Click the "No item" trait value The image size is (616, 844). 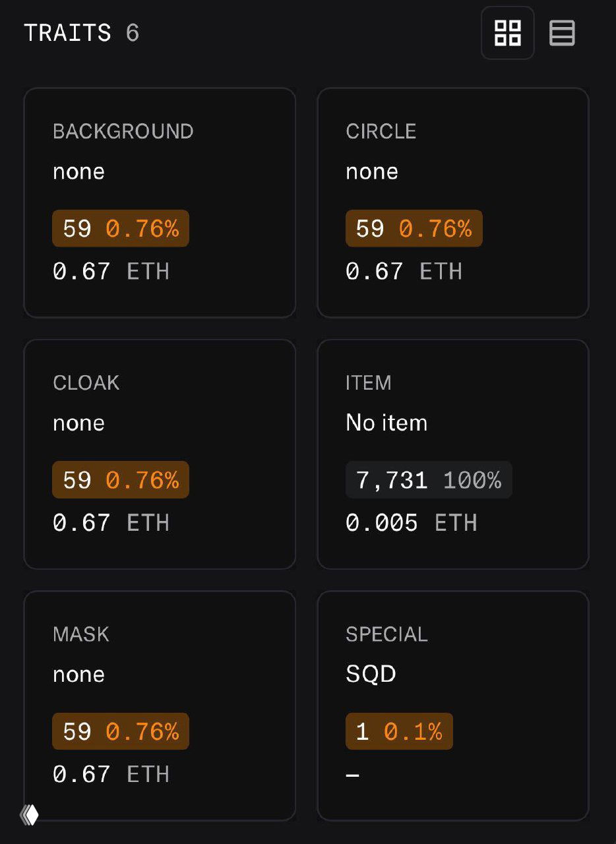click(386, 423)
